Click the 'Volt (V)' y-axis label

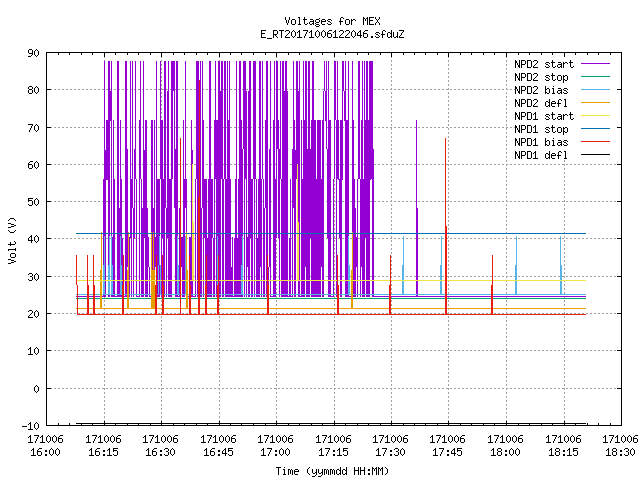pyautogui.click(x=12, y=240)
